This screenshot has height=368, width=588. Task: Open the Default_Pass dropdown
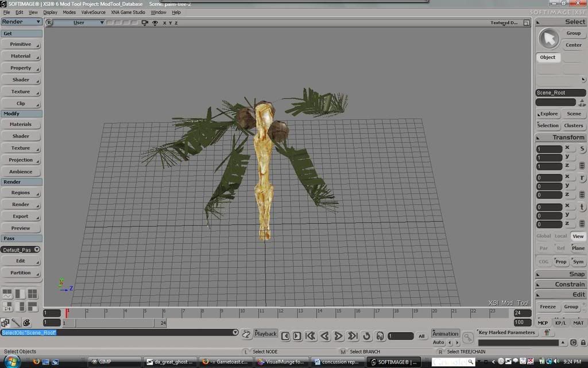(21, 250)
